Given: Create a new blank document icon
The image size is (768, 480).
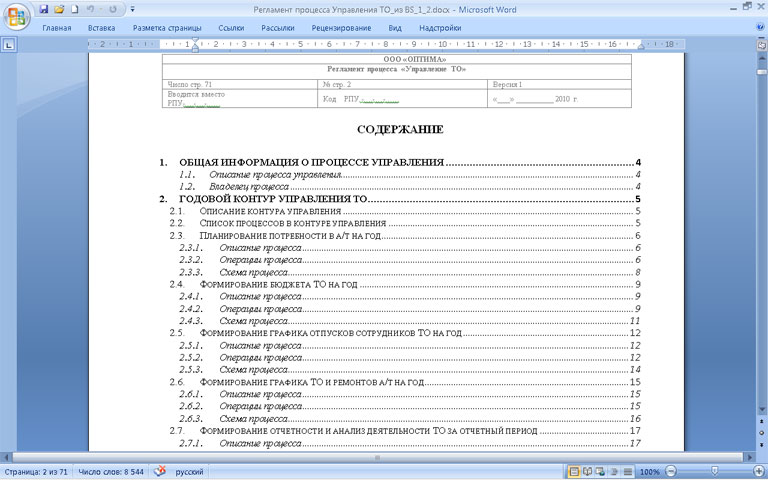Looking at the screenshot, I should tap(74, 9).
